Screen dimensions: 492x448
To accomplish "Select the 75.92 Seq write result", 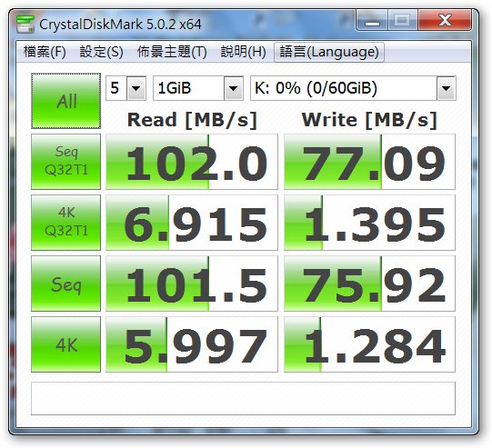I will (369, 284).
